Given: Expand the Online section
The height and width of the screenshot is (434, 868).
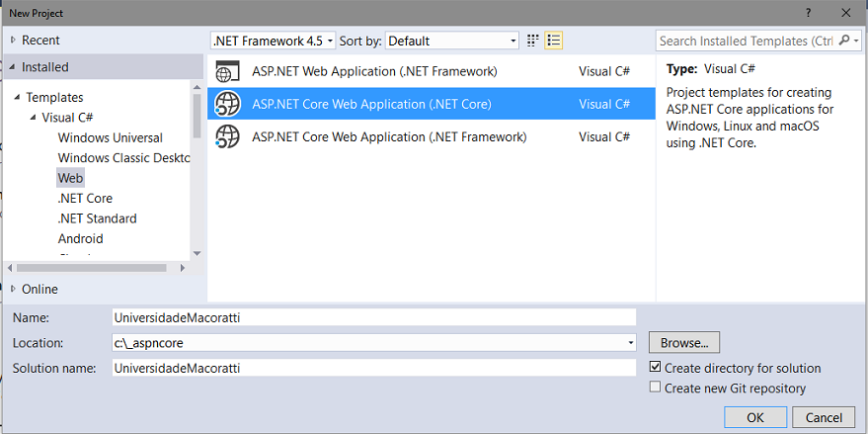Looking at the screenshot, I should tap(13, 289).
